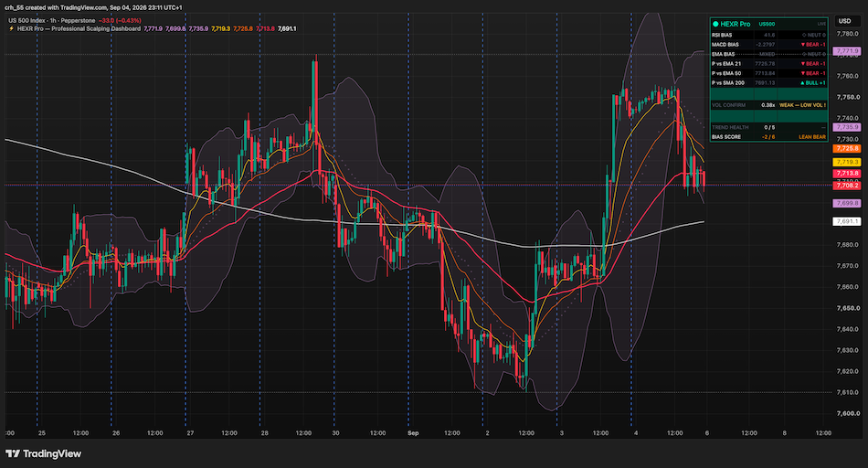Image resolution: width=868 pixels, height=468 pixels.
Task: Click the HEXR Pro dashboard title
Action: pyautogui.click(x=736, y=24)
